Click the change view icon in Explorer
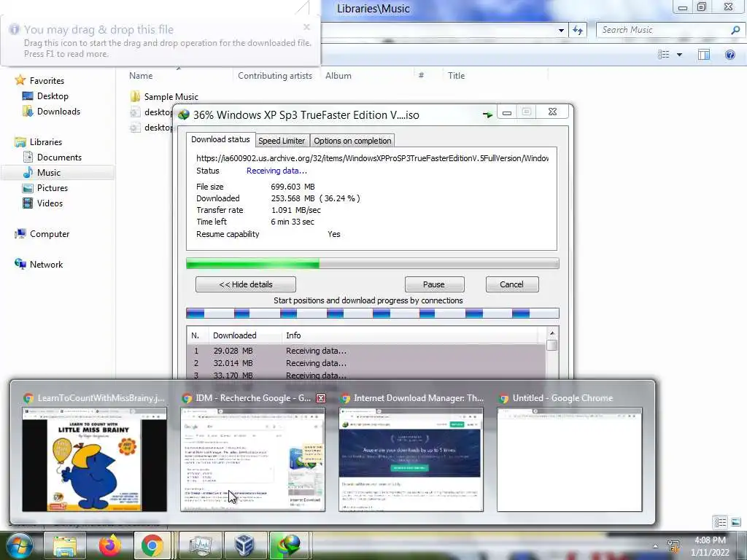This screenshot has height=560, width=747. click(x=664, y=55)
